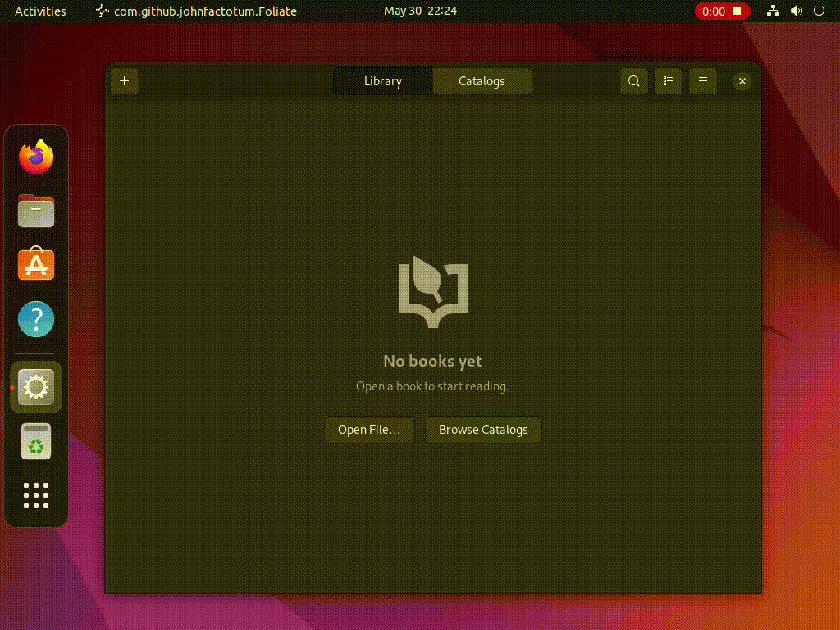
Task: Open the library search
Action: (634, 81)
